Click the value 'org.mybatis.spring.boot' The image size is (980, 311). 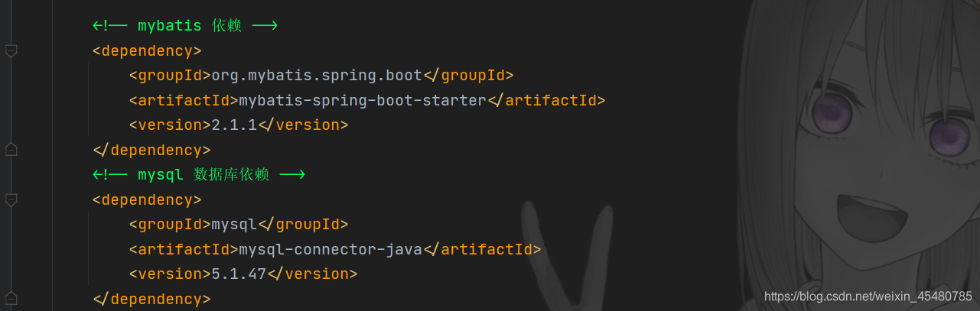pos(317,76)
